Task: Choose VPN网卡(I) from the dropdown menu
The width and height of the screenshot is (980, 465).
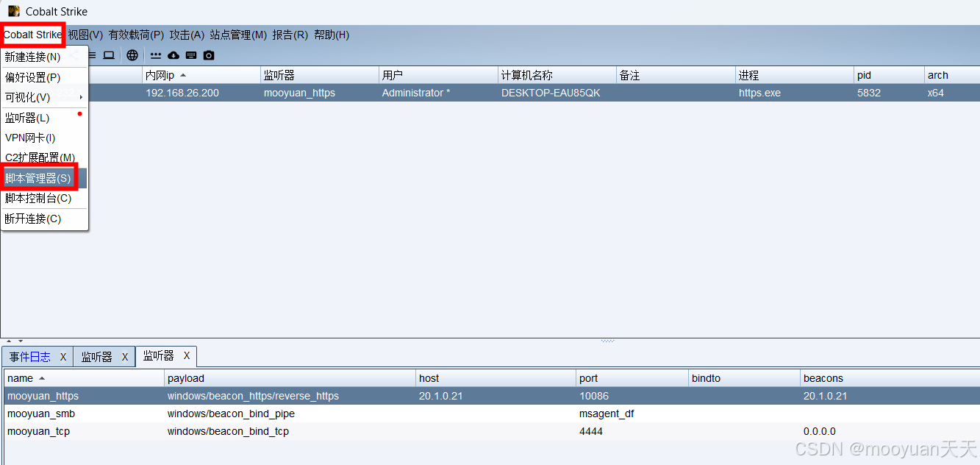Action: pos(44,138)
